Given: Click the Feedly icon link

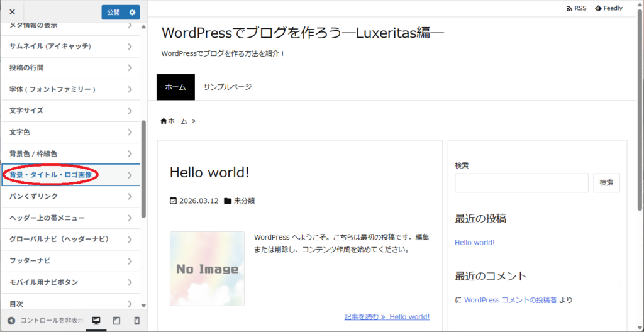Looking at the screenshot, I should pos(598,8).
